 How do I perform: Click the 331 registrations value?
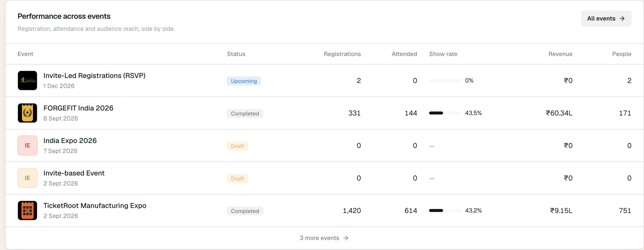click(x=354, y=113)
